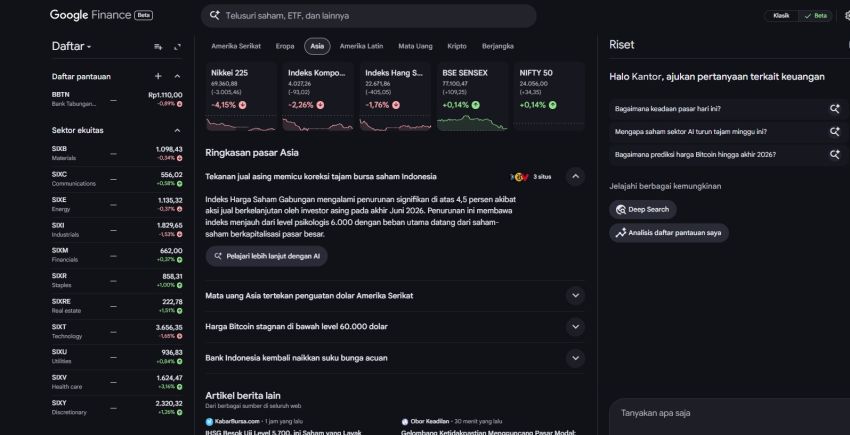Select the Berjangka tab
The image size is (850, 435).
[498, 46]
